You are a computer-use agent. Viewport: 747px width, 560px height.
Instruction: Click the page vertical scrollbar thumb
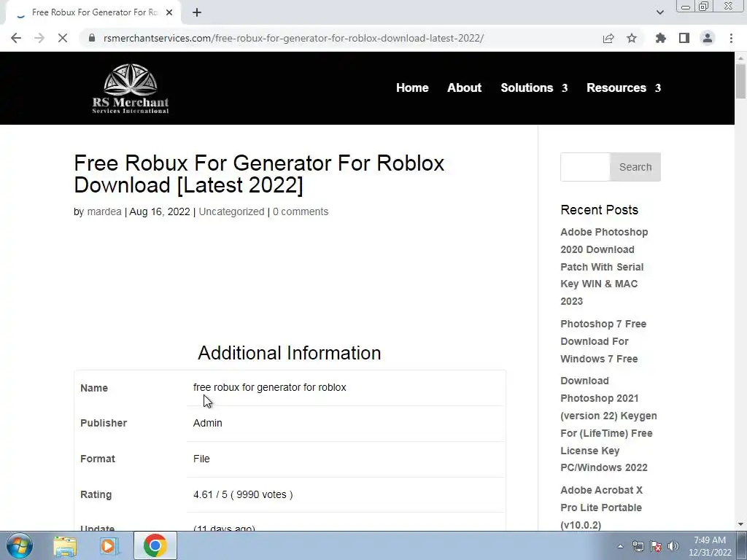coord(740,82)
